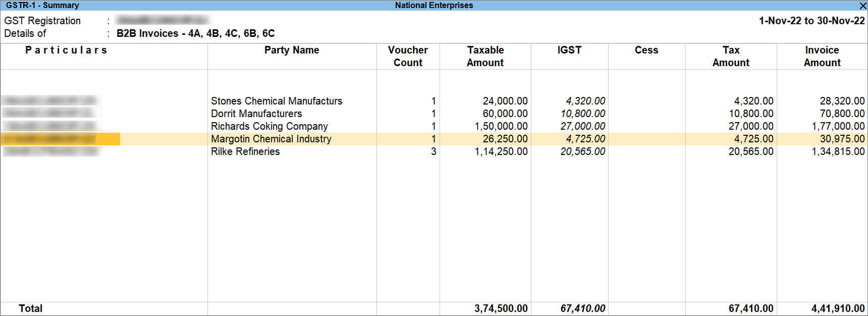Click taxable amount 60,000.00
This screenshot has height=316, width=868.
click(x=505, y=114)
